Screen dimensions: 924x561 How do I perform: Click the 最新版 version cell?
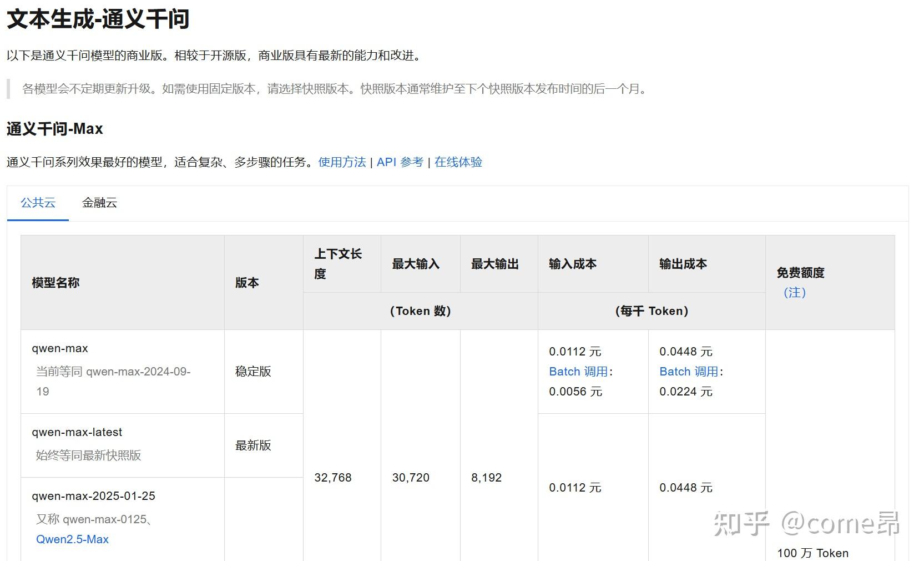pos(253,445)
